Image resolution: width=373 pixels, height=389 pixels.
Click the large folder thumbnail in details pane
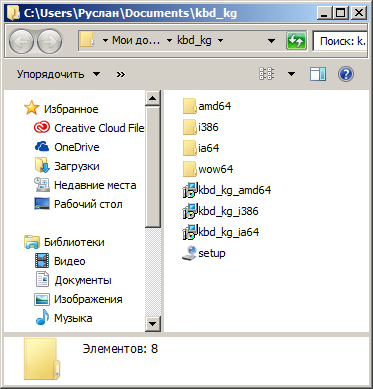point(42,359)
